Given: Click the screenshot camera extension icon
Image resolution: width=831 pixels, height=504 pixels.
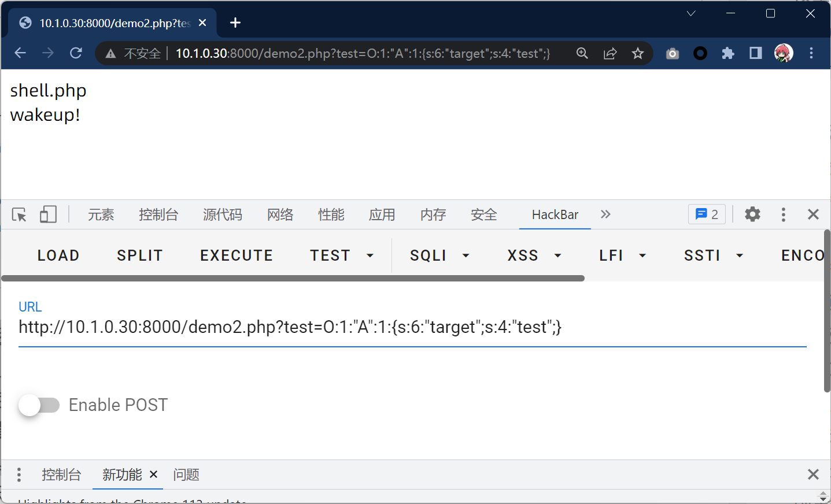Looking at the screenshot, I should coord(672,54).
